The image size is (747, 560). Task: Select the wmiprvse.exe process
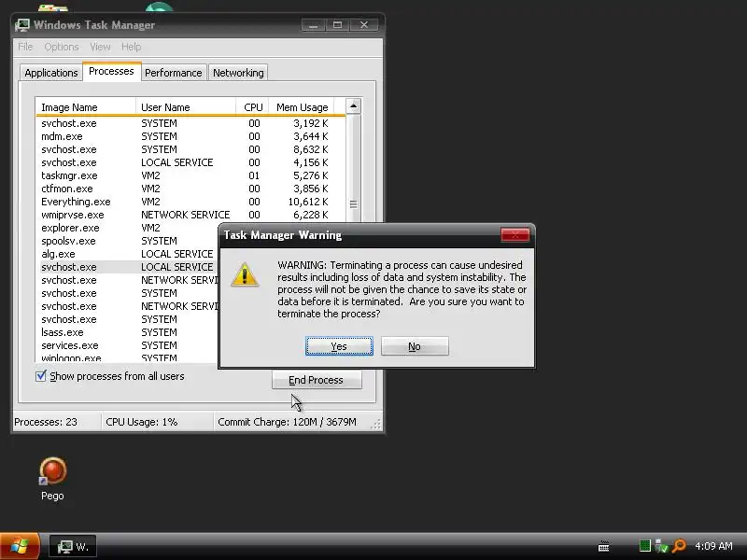coord(190,215)
